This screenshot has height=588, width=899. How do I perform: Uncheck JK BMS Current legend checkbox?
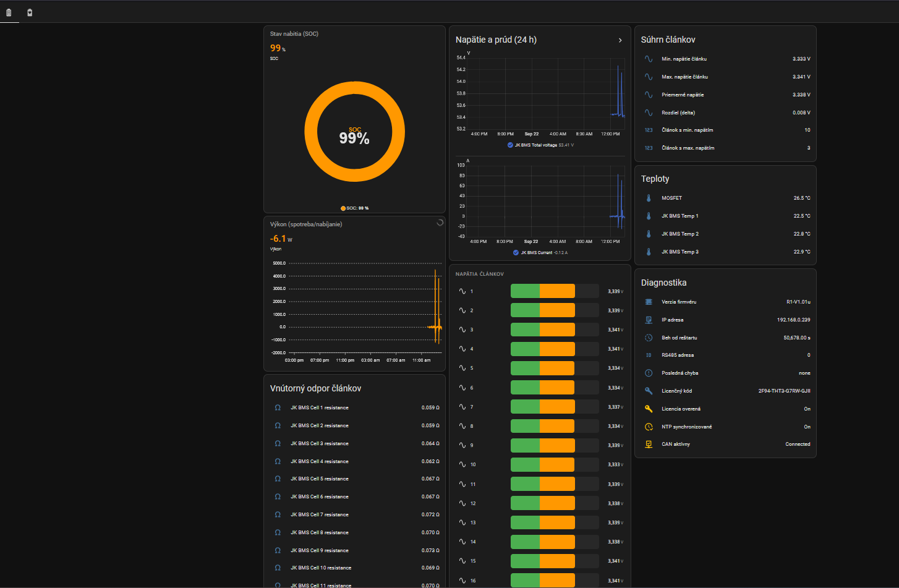tap(516, 252)
